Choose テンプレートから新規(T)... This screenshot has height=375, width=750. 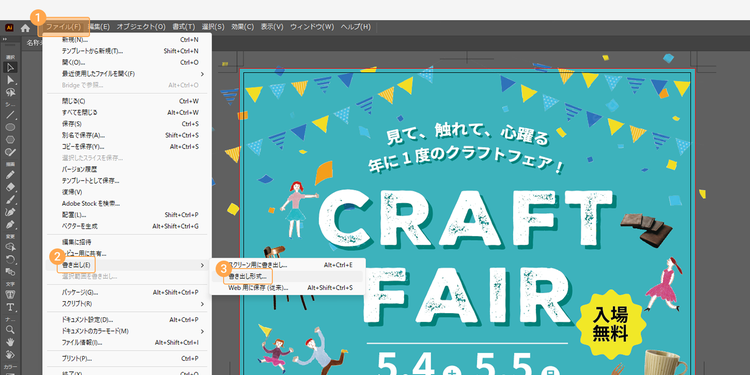coord(127,51)
